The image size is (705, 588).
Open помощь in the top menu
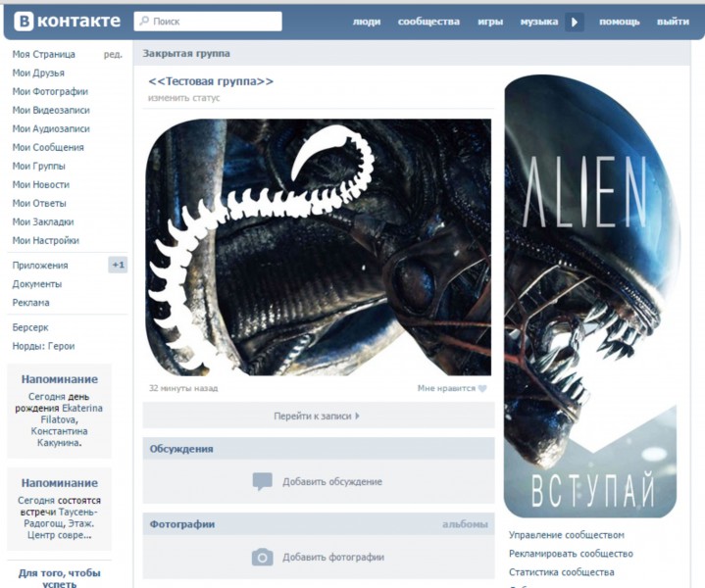pyautogui.click(x=619, y=22)
